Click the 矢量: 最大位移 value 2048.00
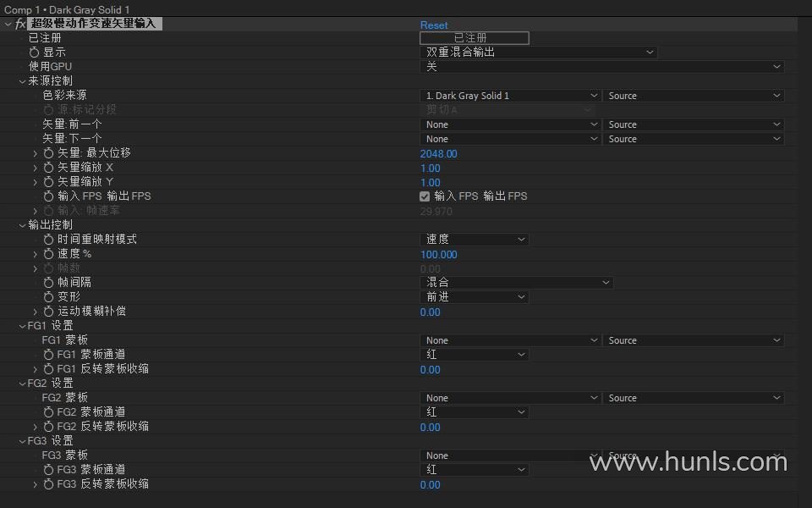The width and height of the screenshot is (812, 508). click(x=438, y=154)
